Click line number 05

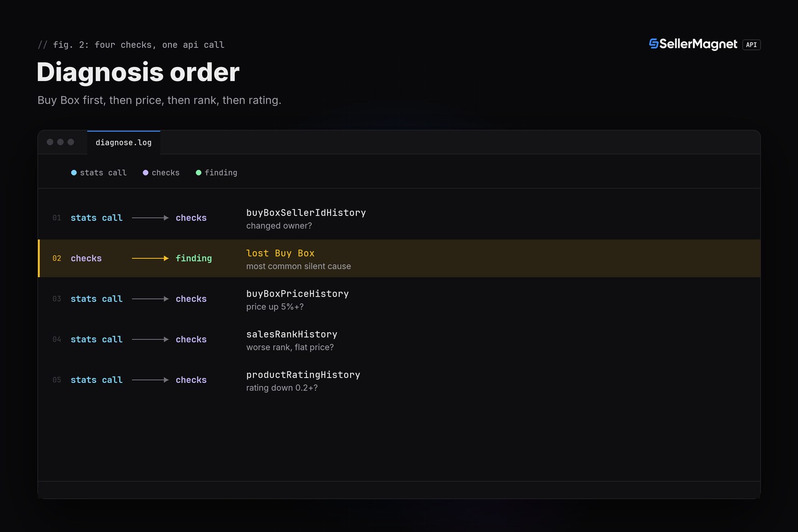click(x=57, y=380)
